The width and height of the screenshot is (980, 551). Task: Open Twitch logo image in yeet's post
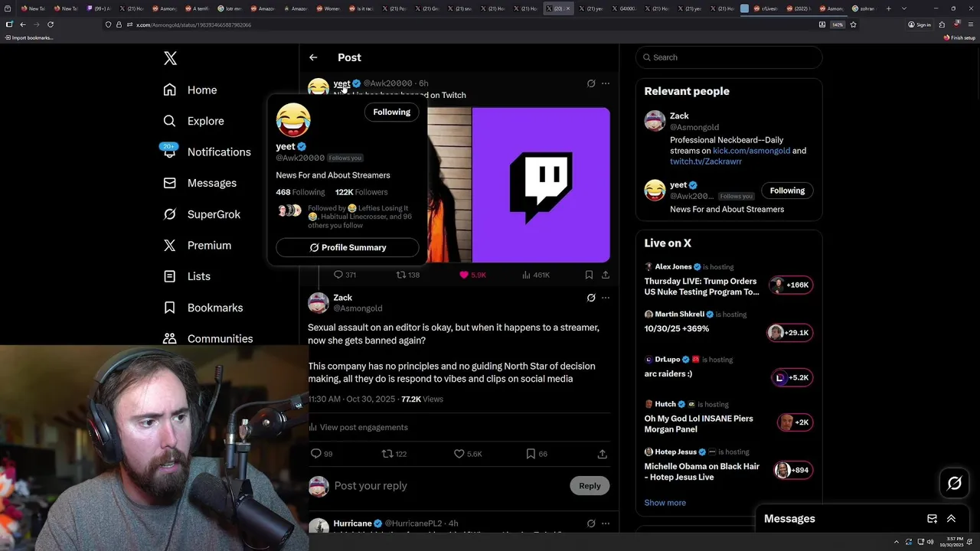pyautogui.click(x=541, y=185)
